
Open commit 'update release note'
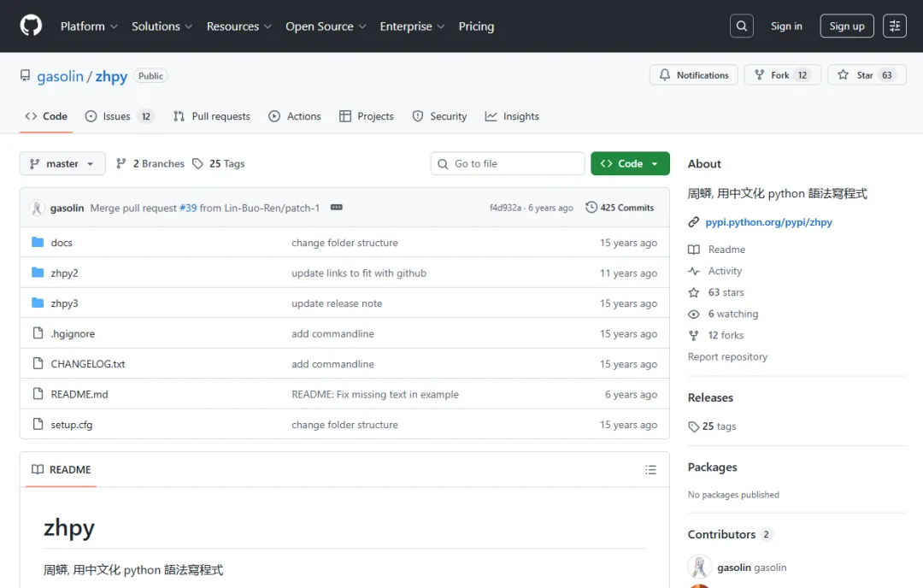click(x=337, y=303)
